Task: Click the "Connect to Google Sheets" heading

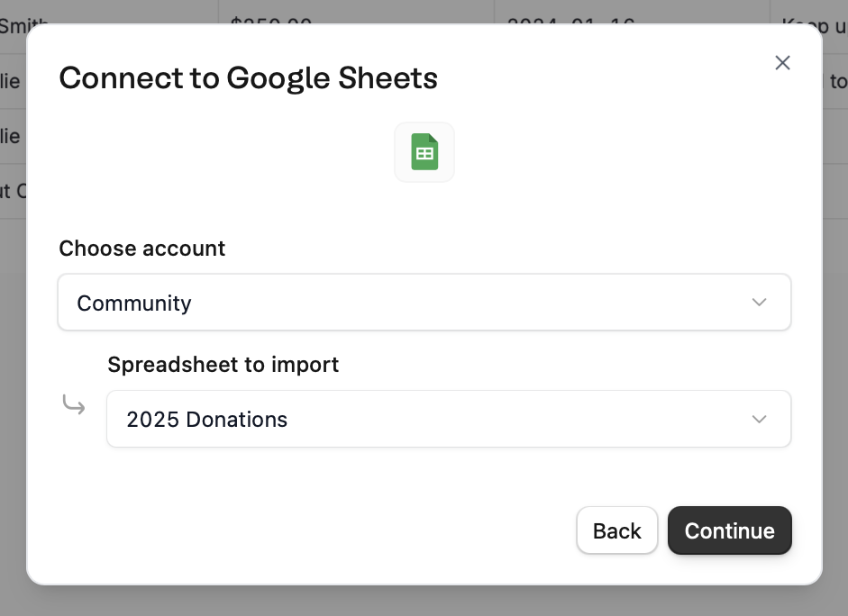Action: point(248,78)
